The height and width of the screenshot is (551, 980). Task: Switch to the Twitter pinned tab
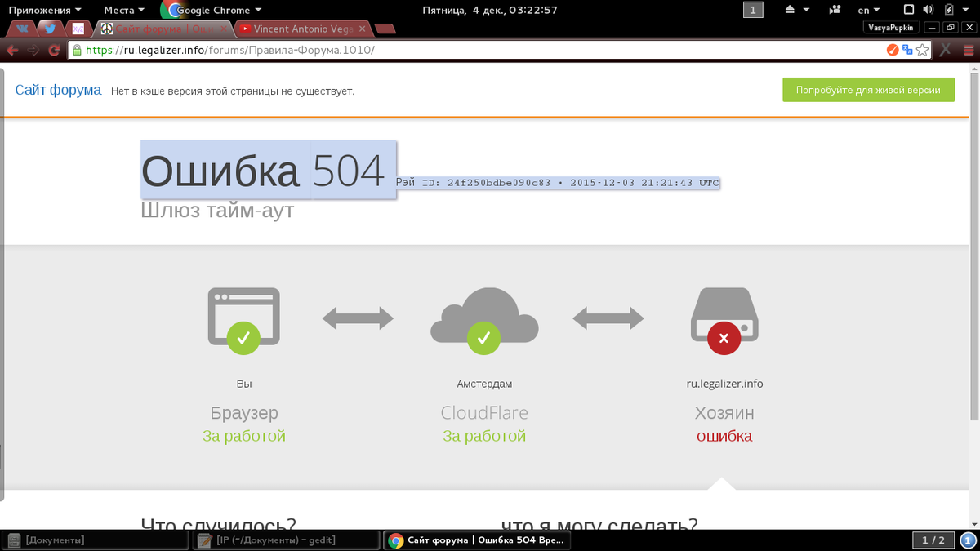(50, 29)
